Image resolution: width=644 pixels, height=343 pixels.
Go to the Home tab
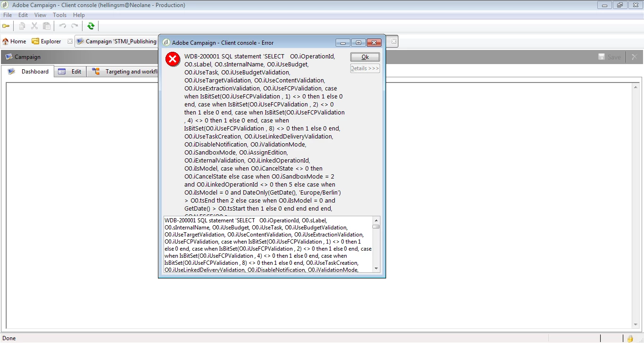(14, 41)
